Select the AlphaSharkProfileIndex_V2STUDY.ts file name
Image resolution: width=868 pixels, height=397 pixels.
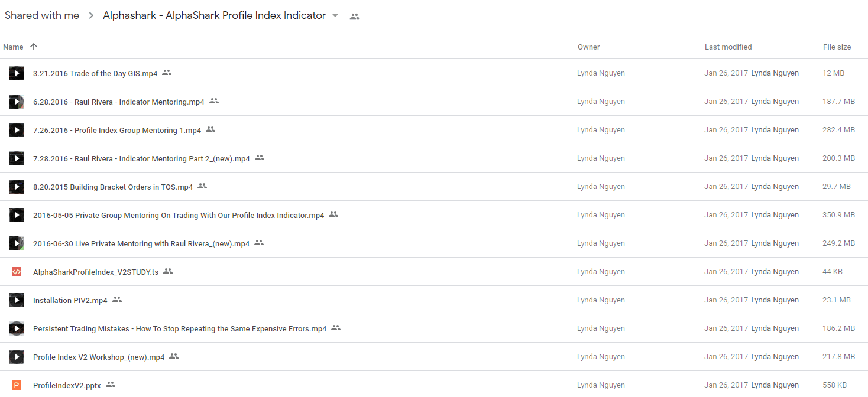(x=96, y=272)
